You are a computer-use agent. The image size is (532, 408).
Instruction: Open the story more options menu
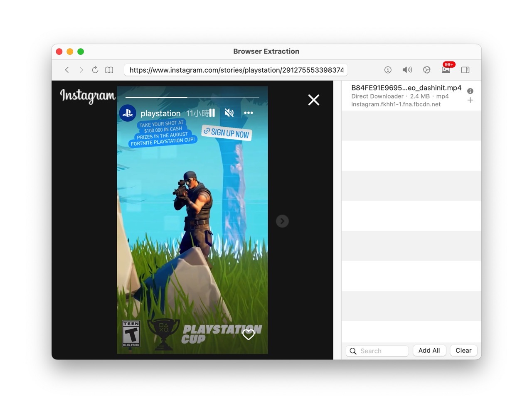[249, 113]
